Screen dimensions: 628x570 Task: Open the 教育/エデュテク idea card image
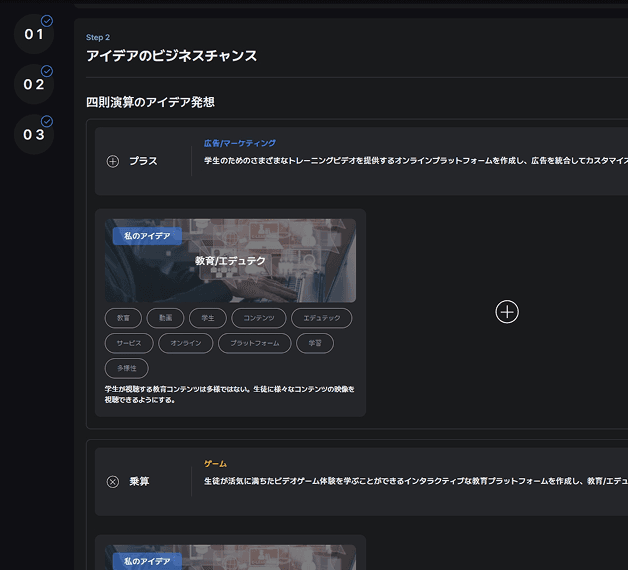point(230,260)
